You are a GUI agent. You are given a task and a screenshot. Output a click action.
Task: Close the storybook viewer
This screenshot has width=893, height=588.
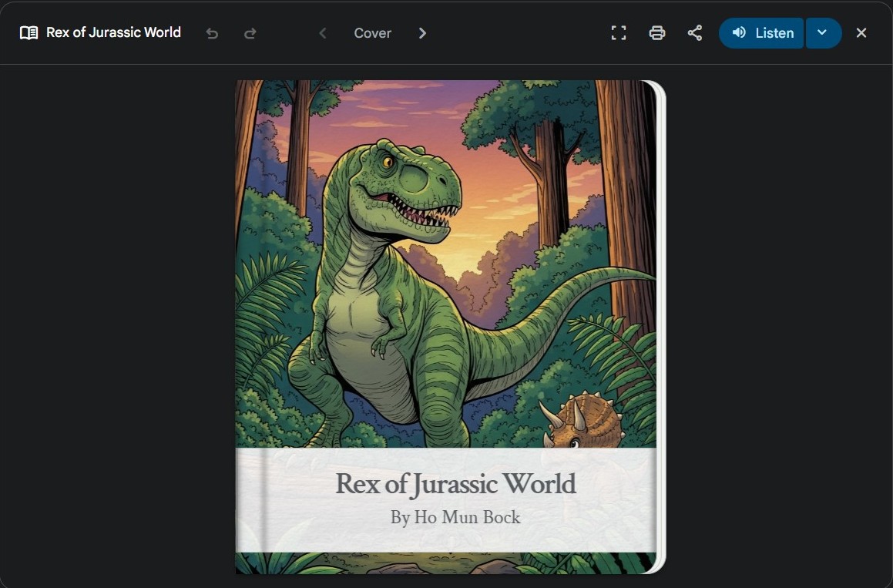[x=861, y=33]
